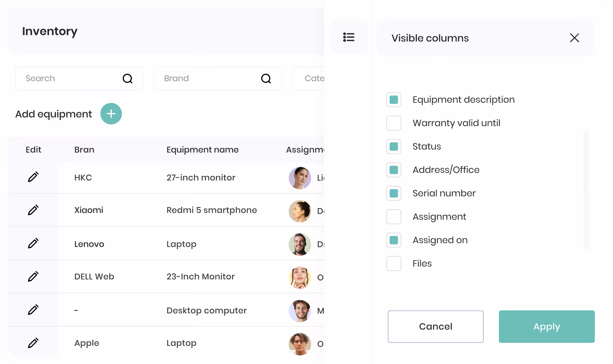Click the 'HKC' brand cell
The width and height of the screenshot is (613, 364).
[x=83, y=177]
